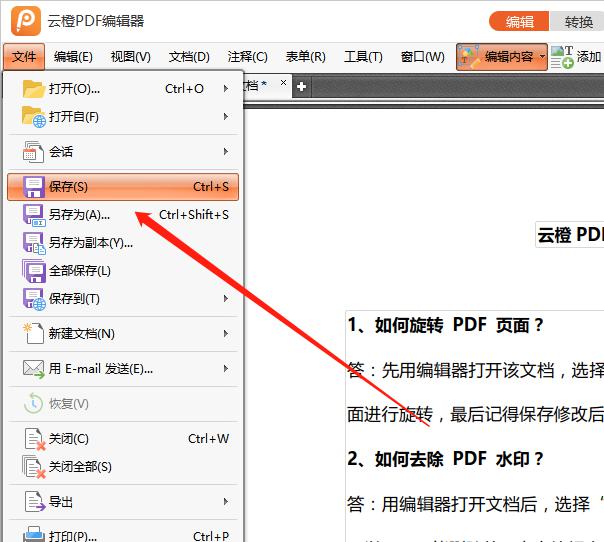Open the 文件 menu
The image size is (604, 542).
click(x=24, y=57)
